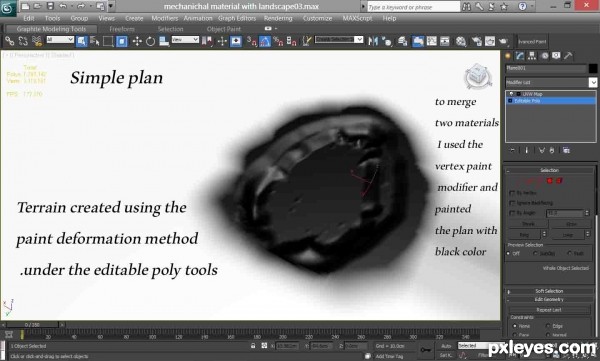This screenshot has height=361, width=600.
Task: Select the Multi preview selection radio button
Action: point(569,253)
